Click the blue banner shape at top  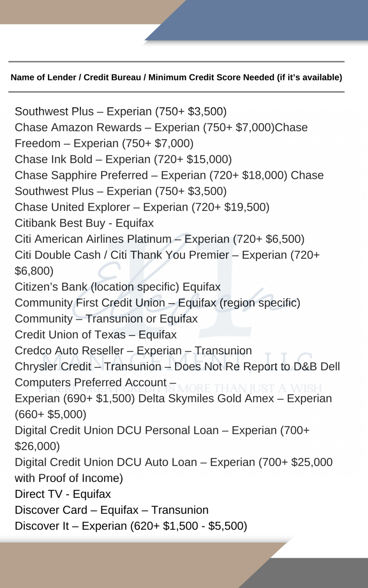click(266, 20)
